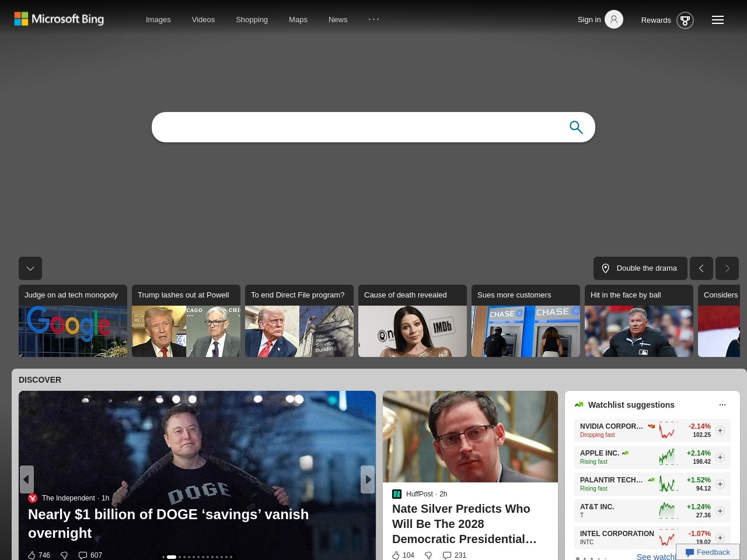Open the Nearly $1 billion of DOGE savings headline

coord(168,524)
